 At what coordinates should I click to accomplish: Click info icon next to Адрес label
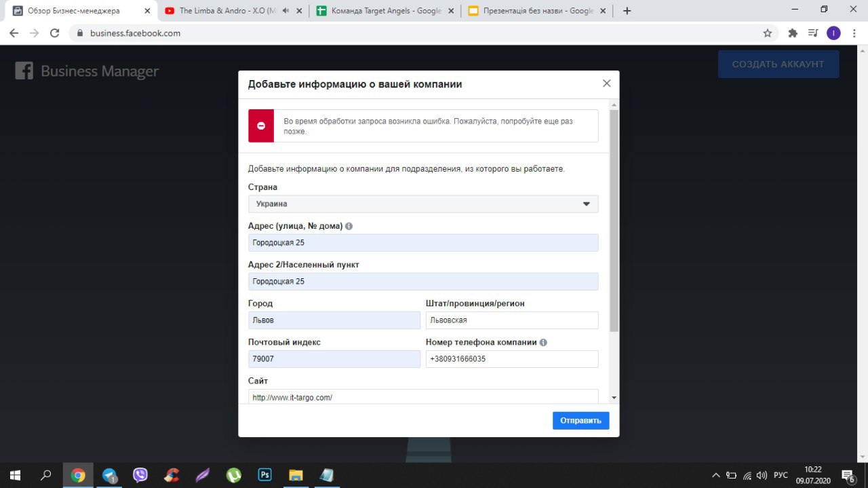click(349, 226)
